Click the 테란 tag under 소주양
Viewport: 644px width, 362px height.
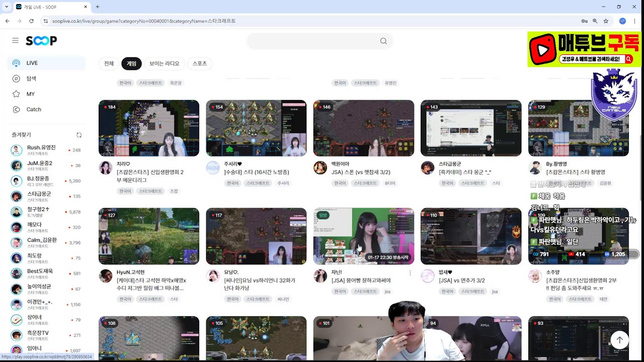coord(603,299)
